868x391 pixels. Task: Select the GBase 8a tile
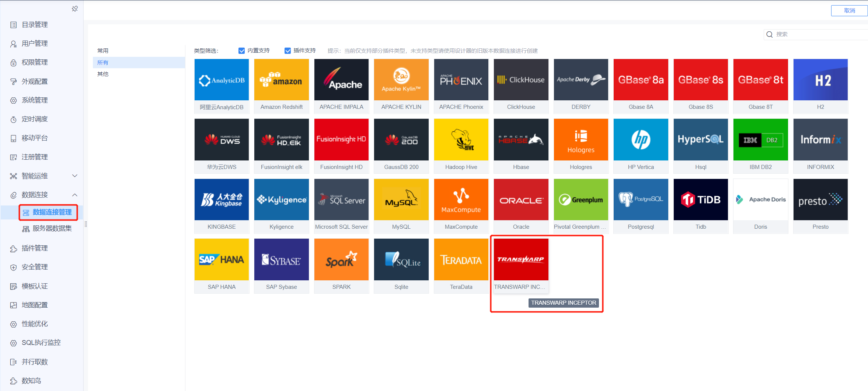pos(641,86)
